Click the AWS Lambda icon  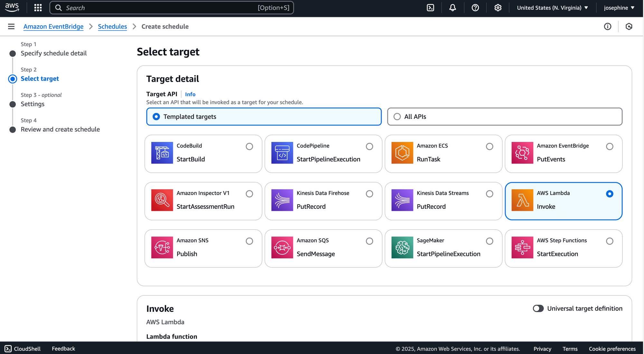[x=522, y=200]
